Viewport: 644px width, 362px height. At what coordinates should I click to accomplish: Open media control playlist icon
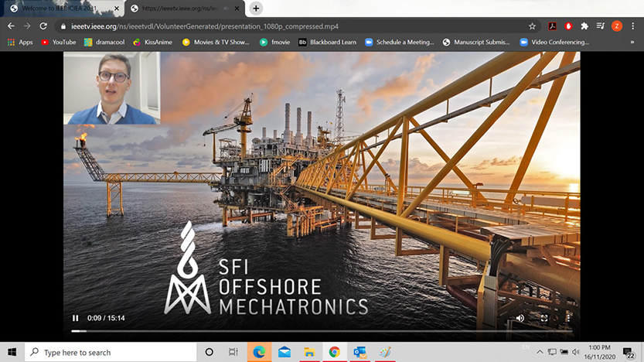tap(601, 26)
